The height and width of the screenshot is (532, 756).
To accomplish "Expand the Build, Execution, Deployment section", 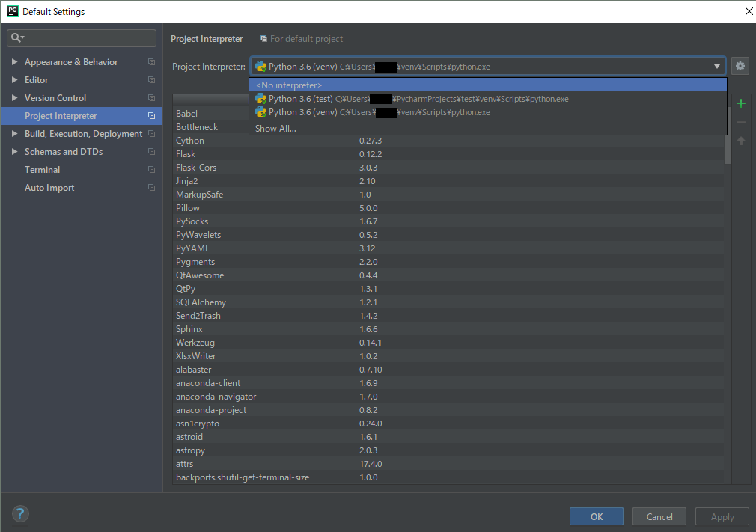I will tap(14, 134).
